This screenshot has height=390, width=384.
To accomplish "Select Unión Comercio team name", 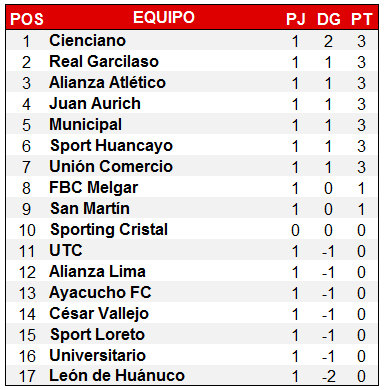I will click(x=111, y=166).
